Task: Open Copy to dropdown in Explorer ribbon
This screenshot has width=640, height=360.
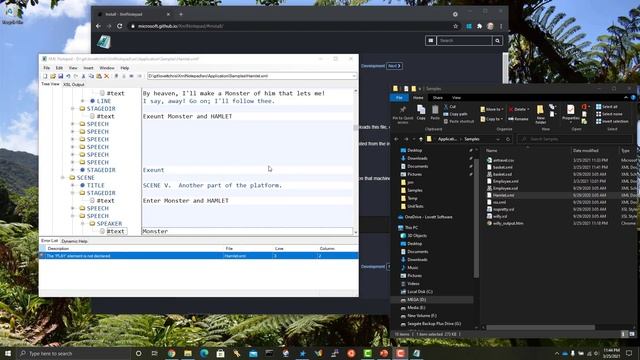Action: 491,119
